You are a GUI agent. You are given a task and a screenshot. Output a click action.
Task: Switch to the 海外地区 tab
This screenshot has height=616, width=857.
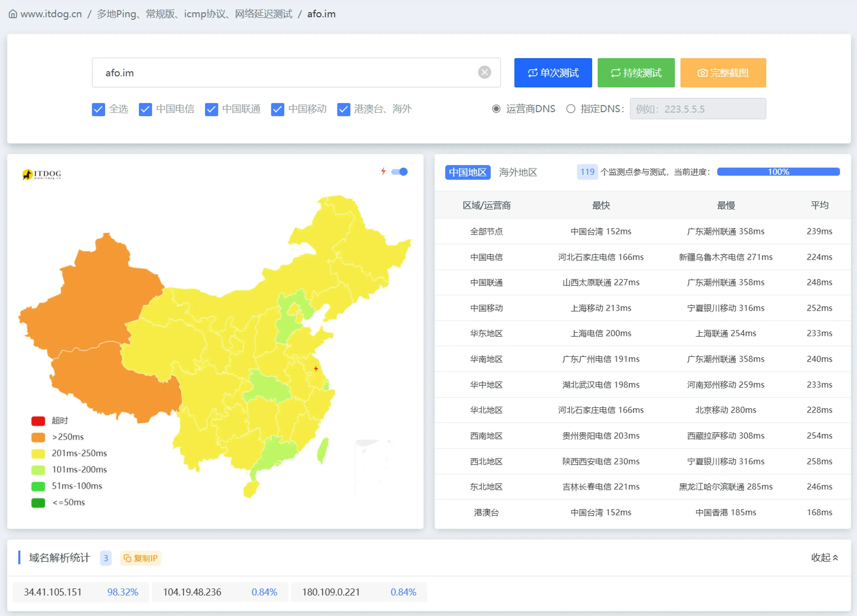tap(518, 172)
